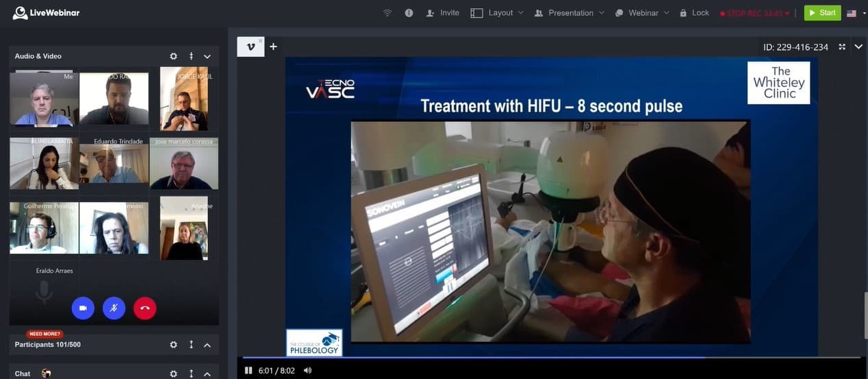Select Jorge Kalil's video thumbnail
The image size is (868, 379).
(x=184, y=99)
